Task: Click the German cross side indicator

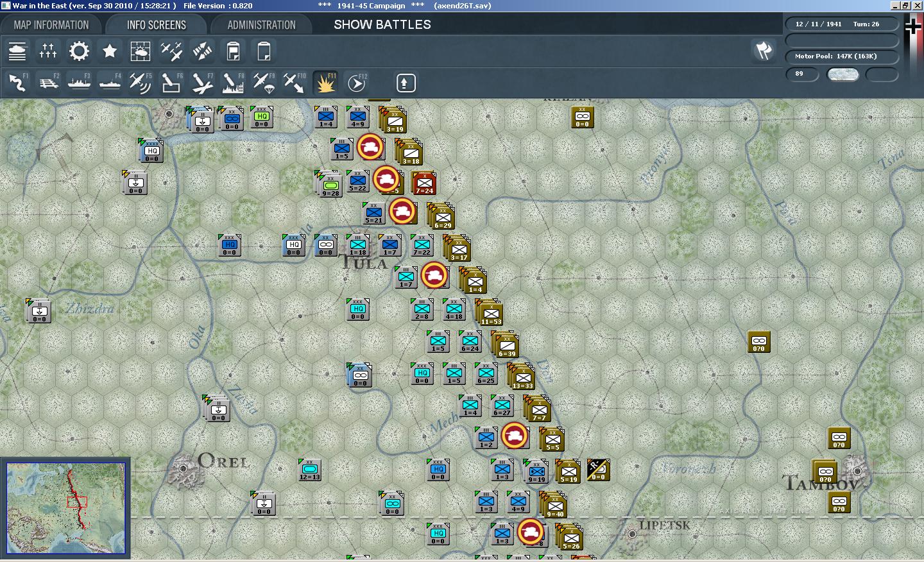Action: [x=913, y=26]
